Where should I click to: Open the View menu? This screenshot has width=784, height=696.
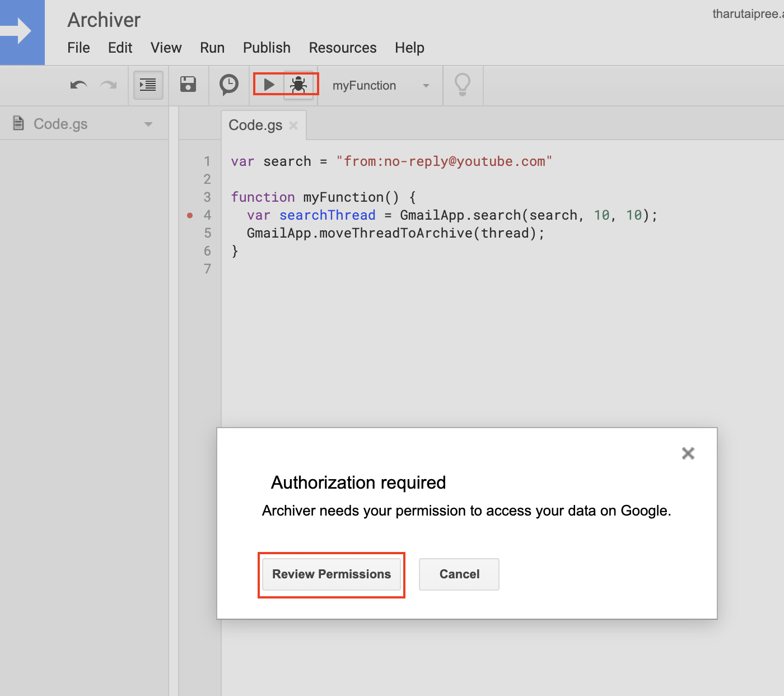point(166,48)
